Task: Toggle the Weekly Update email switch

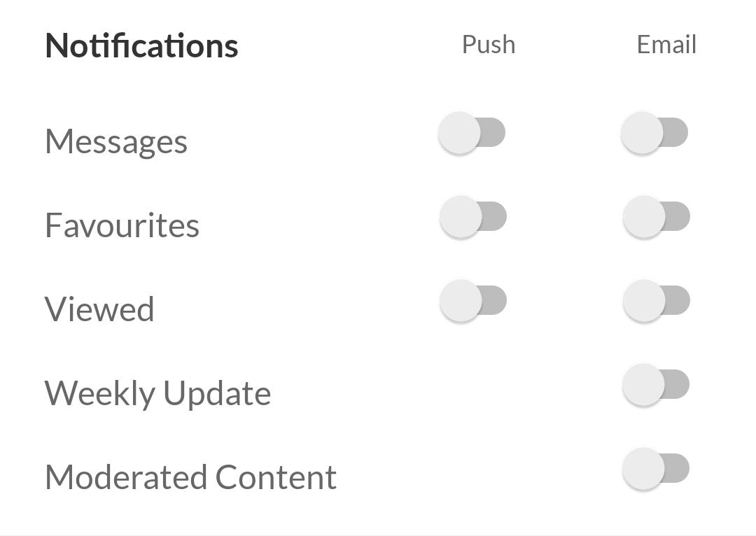Action: pos(656,385)
